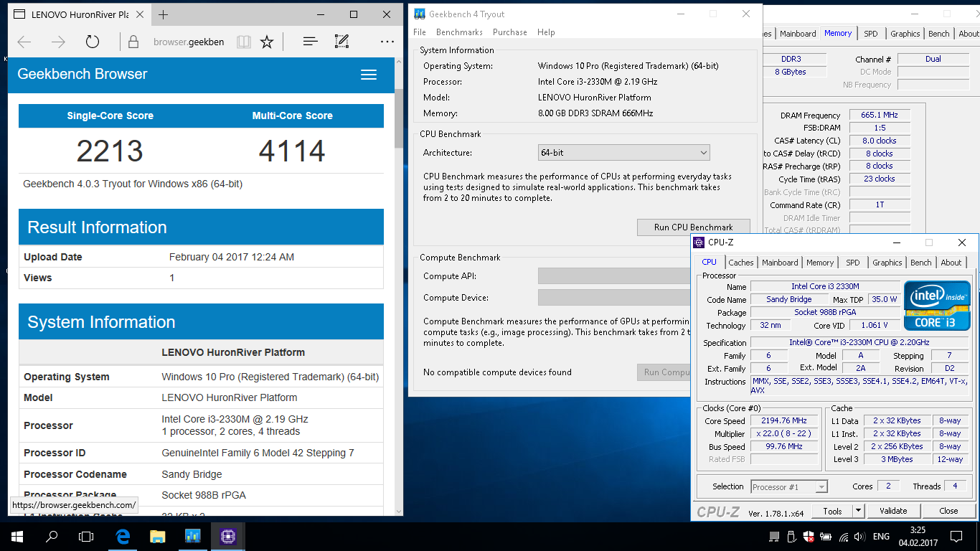Click the browser address bar URL
The height and width of the screenshot is (551, 980).
(x=189, y=42)
